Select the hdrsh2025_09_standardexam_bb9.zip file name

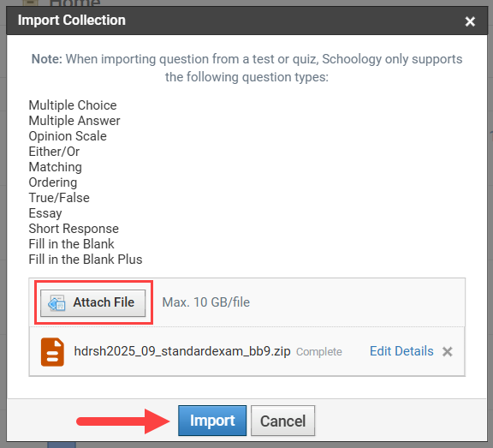(182, 351)
